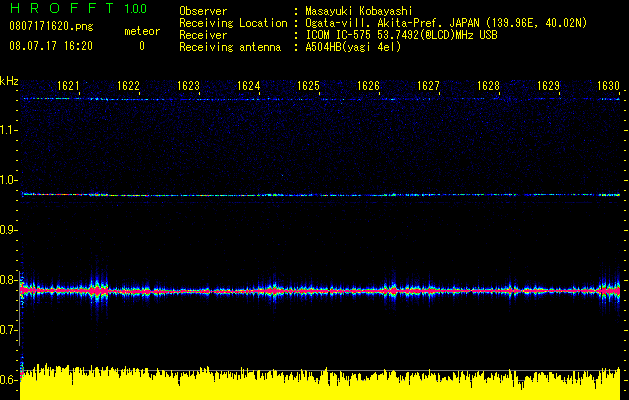Click the 1629 time marker
The height and width of the screenshot is (400, 629).
pos(548,86)
